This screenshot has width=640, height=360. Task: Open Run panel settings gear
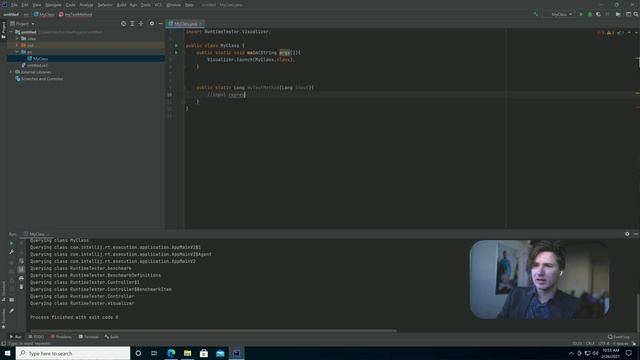click(627, 234)
